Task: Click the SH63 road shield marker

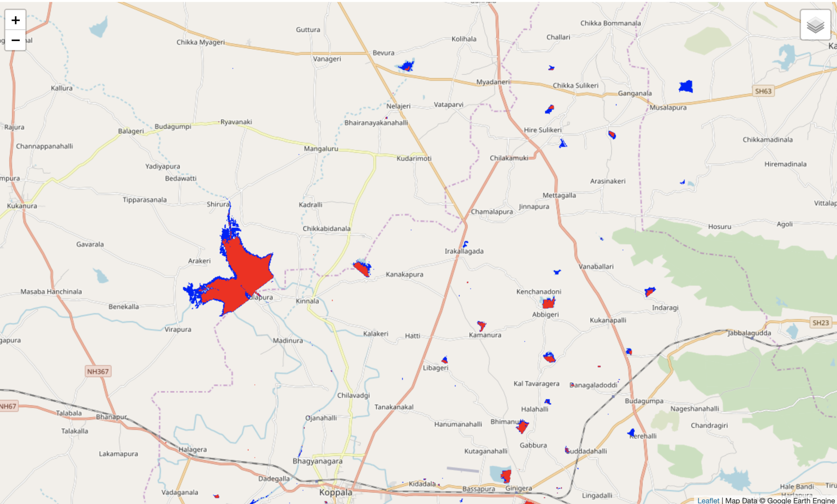Action: (x=763, y=91)
